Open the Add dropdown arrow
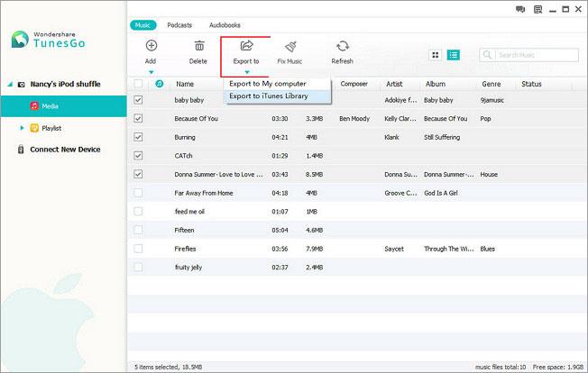 [151, 72]
